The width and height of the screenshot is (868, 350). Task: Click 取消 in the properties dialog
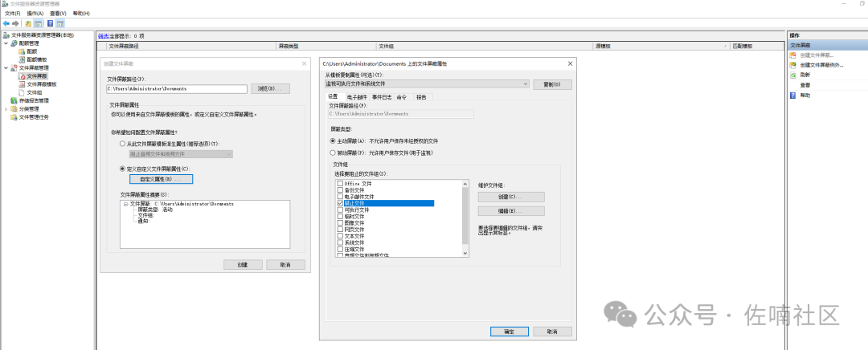point(552,332)
